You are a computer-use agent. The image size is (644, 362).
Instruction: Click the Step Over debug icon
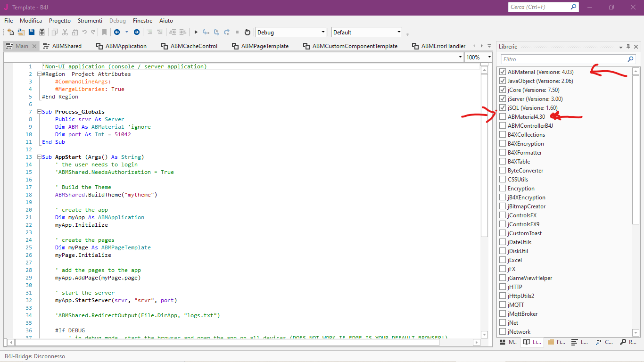pos(216,32)
